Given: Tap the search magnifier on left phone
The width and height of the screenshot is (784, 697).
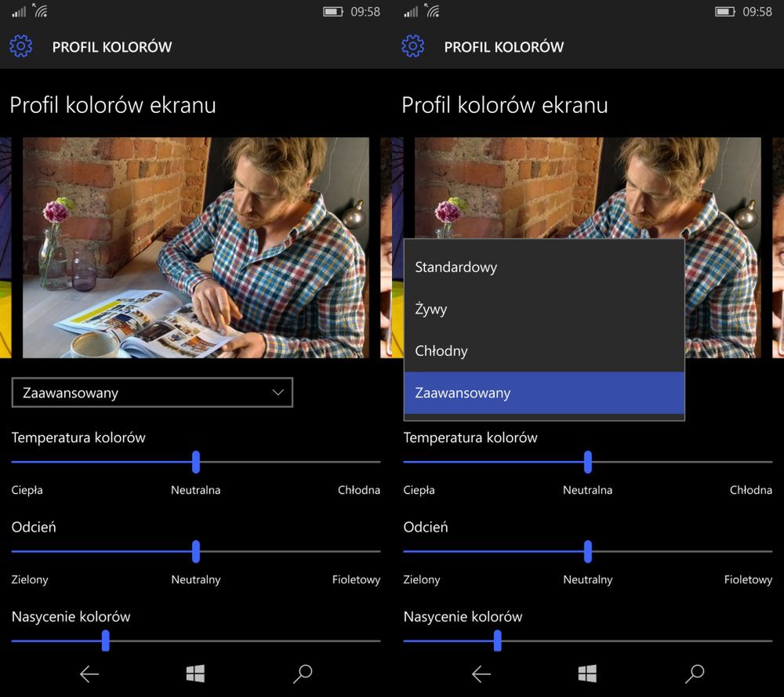Looking at the screenshot, I should (x=303, y=673).
